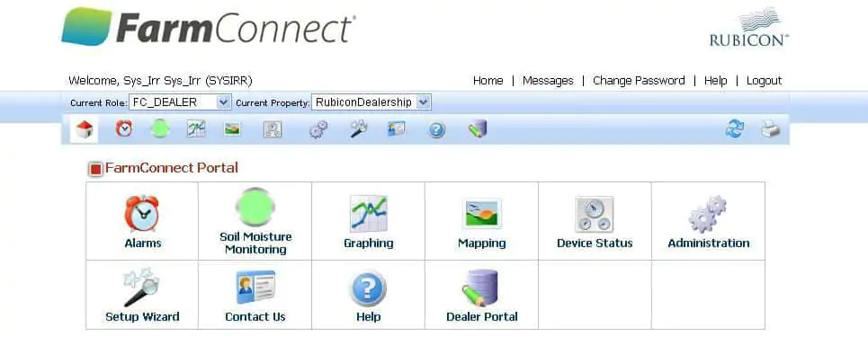Launch the large Setup Wizard wand icon
The width and height of the screenshot is (868, 354).
click(141, 288)
